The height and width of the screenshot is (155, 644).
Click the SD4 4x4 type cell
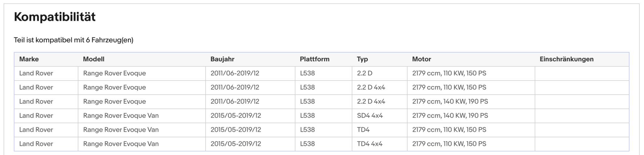380,116
